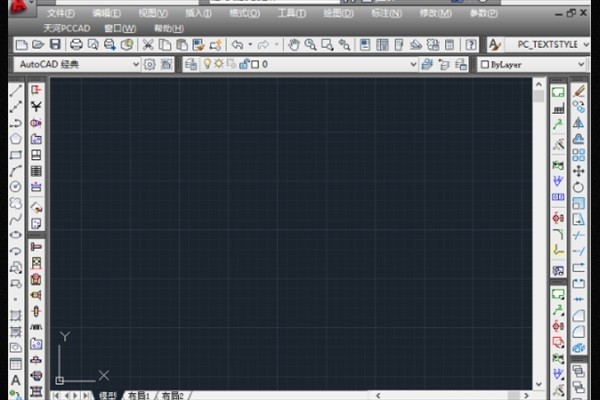This screenshot has height=400, width=600.
Task: Select the Polygon tool in Draw toolbar
Action: pyautogui.click(x=16, y=139)
